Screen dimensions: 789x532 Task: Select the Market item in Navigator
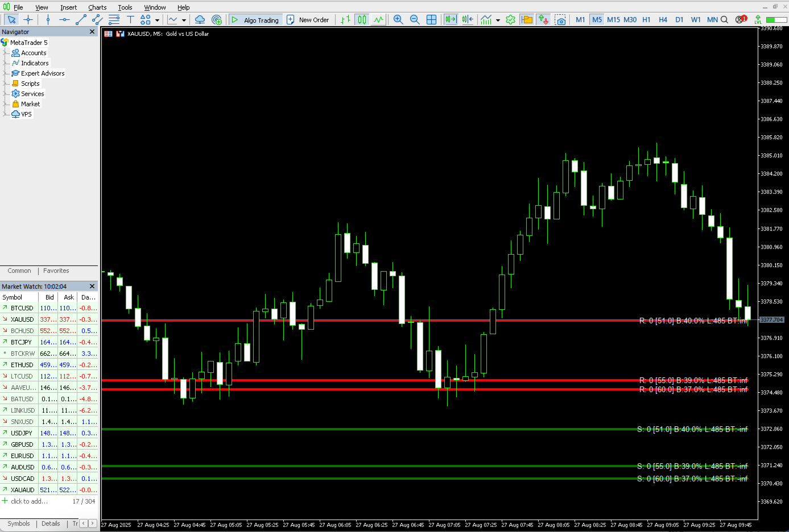[30, 104]
